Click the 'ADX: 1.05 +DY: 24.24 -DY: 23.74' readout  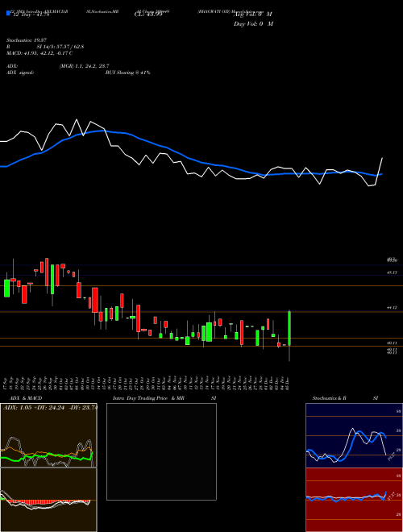pyautogui.click(x=49, y=408)
